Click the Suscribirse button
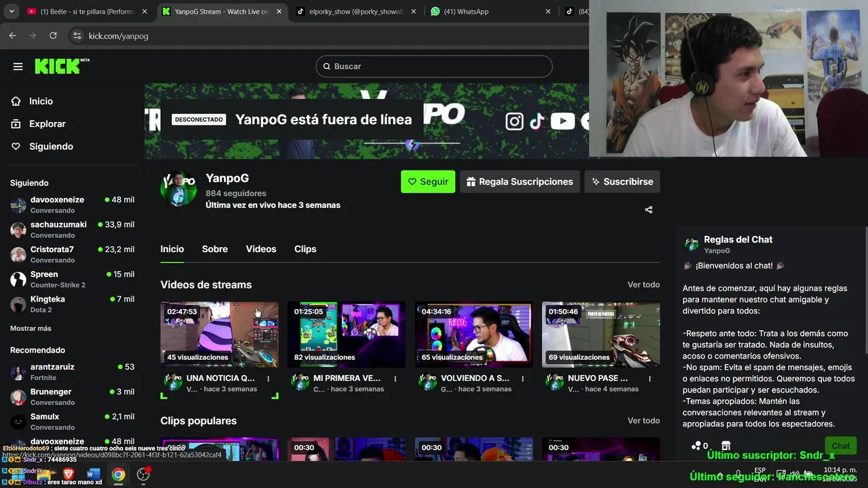 click(x=622, y=182)
